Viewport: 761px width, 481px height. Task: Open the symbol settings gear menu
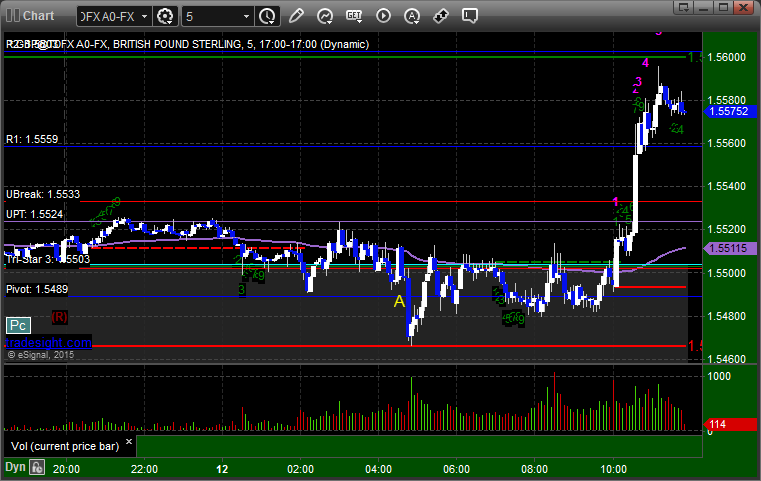click(x=165, y=17)
